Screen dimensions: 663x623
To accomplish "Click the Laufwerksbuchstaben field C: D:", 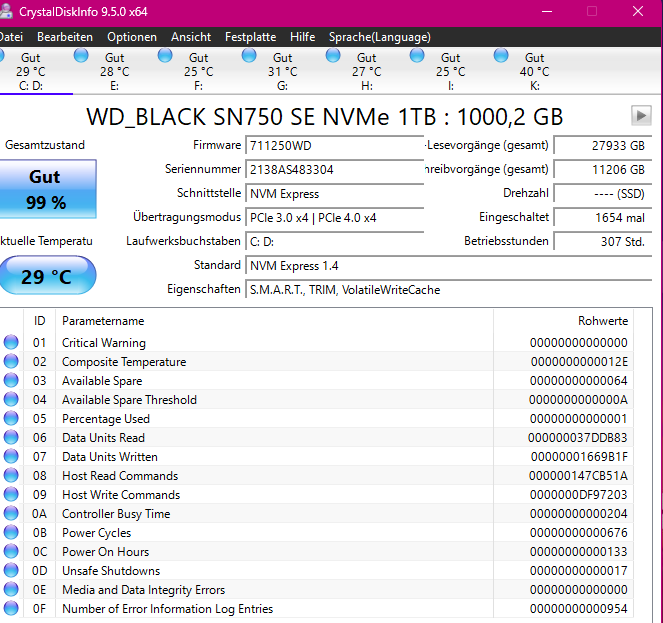I will tap(334, 242).
